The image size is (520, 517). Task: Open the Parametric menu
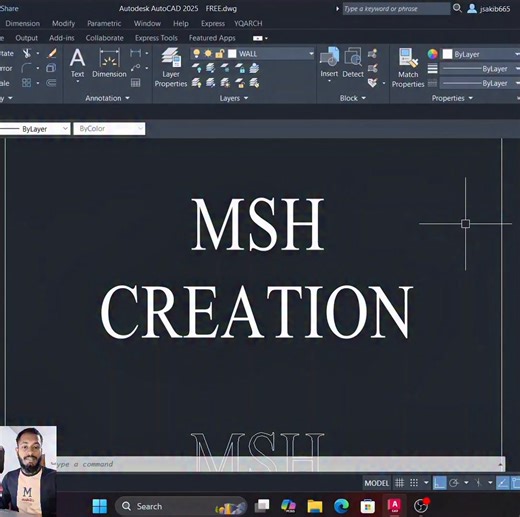coord(104,23)
